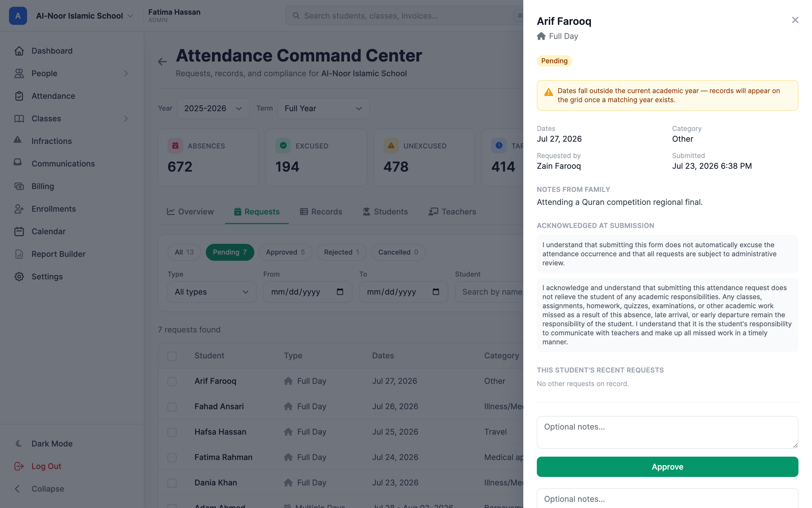812x508 pixels.
Task: Open the To date calendar picker icon
Action: click(x=436, y=292)
